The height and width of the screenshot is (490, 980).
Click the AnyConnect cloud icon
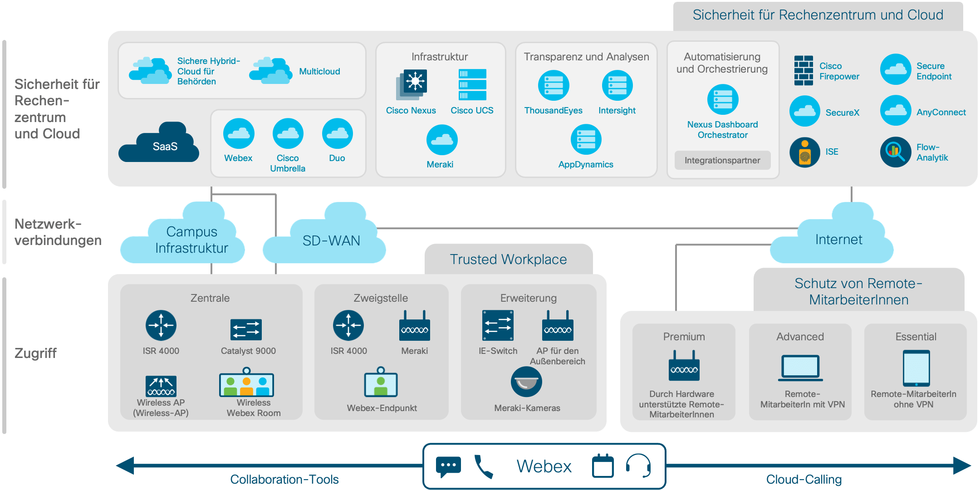coord(896,110)
